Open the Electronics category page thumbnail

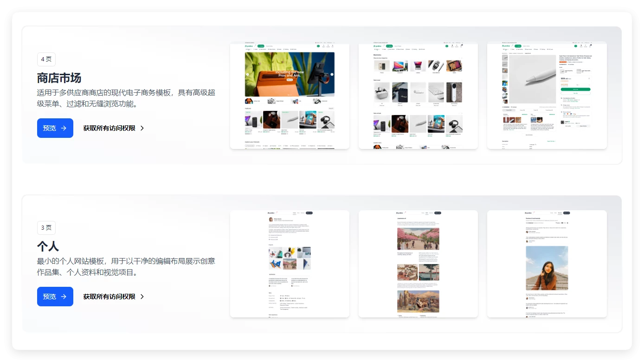418,96
